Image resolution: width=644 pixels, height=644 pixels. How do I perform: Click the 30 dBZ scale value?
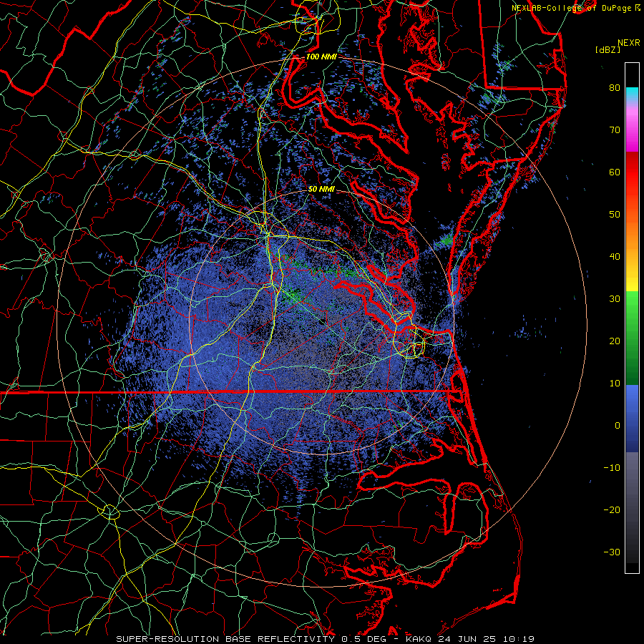pyautogui.click(x=615, y=298)
